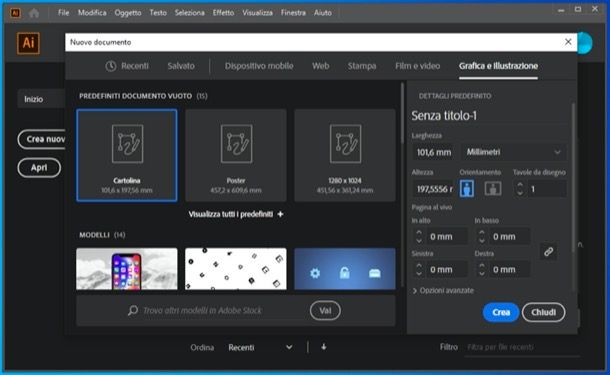Click the Destra 0 mm value
This screenshot has height=375, width=610.
click(509, 270)
